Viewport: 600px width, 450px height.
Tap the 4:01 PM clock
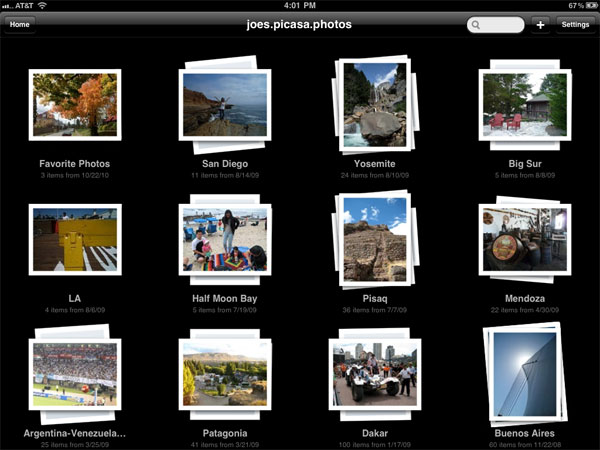(300, 5)
